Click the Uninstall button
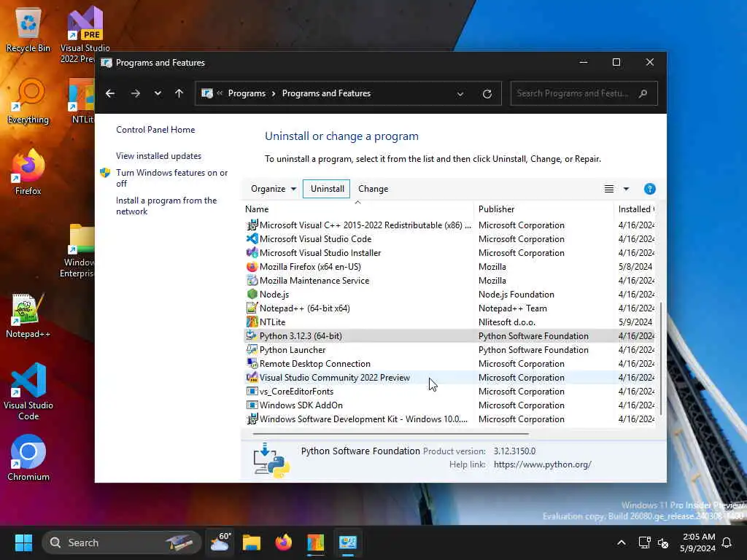Viewport: 747px width, 560px height. 327,189
